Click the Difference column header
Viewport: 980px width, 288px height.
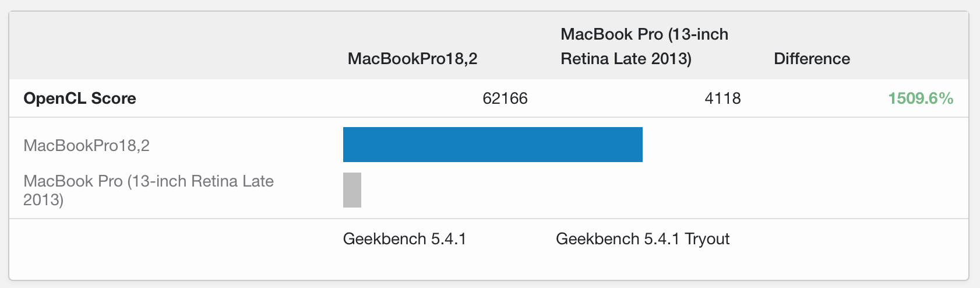(x=812, y=59)
